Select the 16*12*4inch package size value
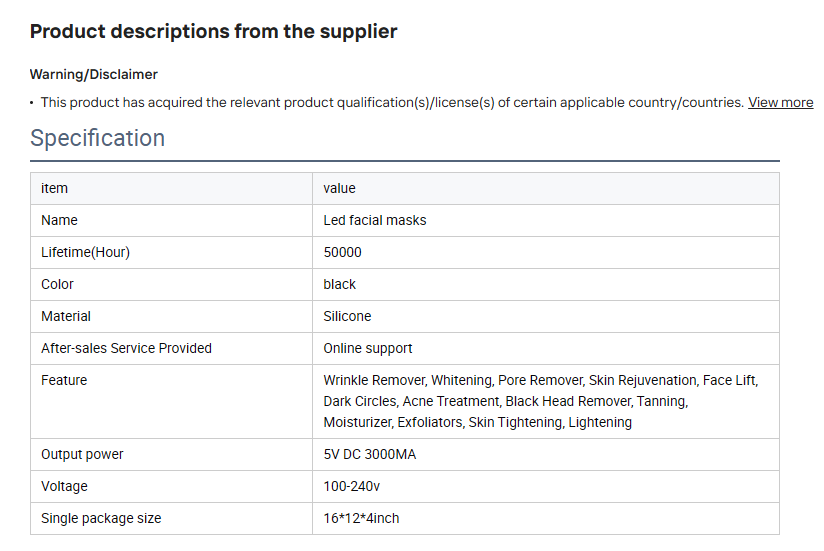 click(361, 518)
